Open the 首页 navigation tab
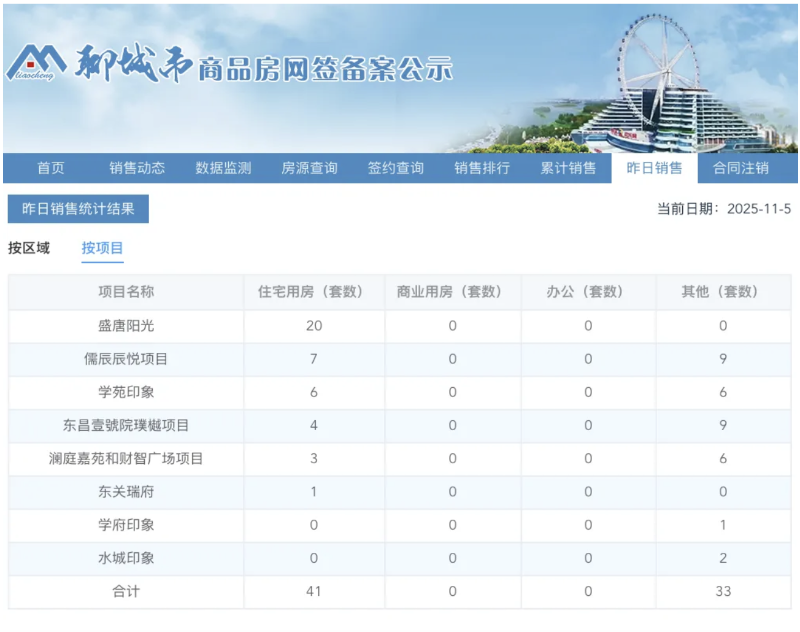 point(51,168)
